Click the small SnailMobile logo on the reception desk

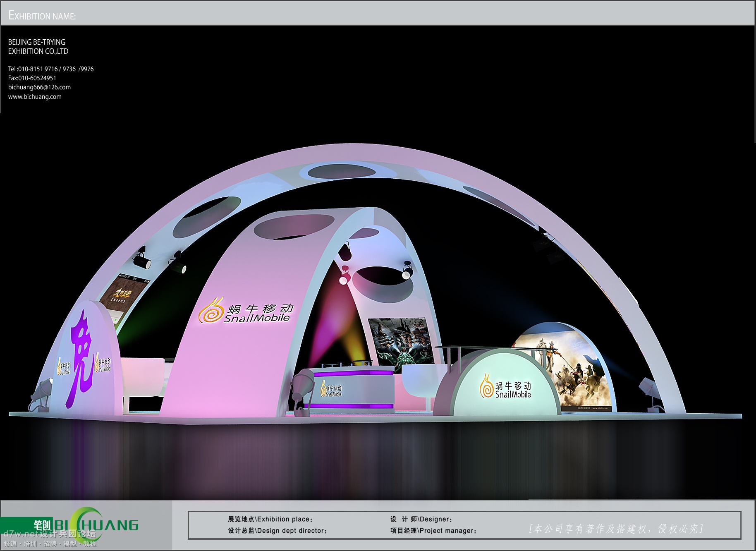331,388
